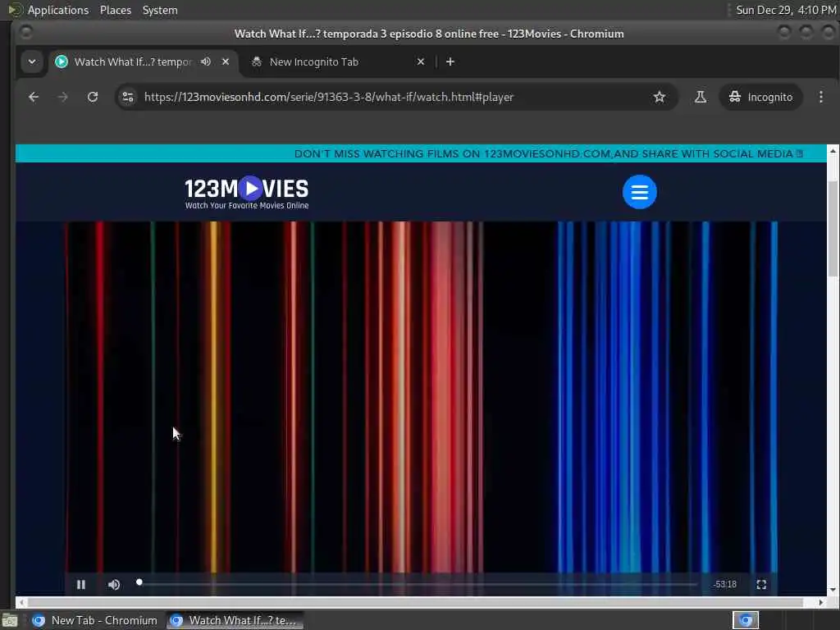Open a new browser tab
840x630 pixels.
click(450, 62)
